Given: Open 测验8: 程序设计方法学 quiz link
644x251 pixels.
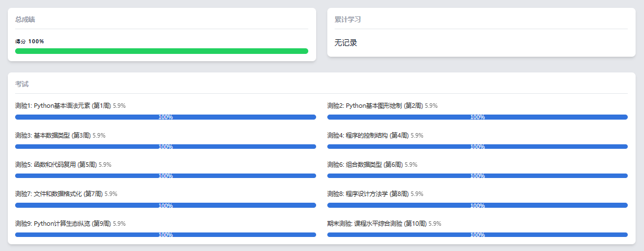Looking at the screenshot, I should point(368,194).
